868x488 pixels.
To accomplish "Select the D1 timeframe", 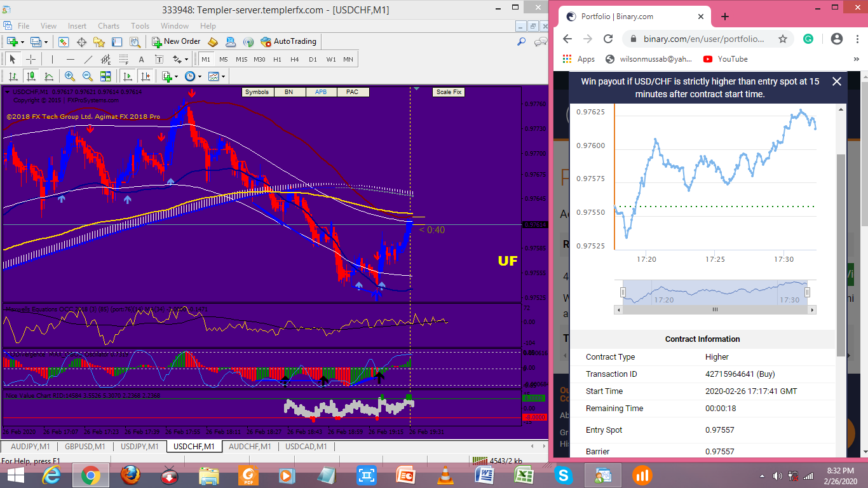I will (313, 60).
